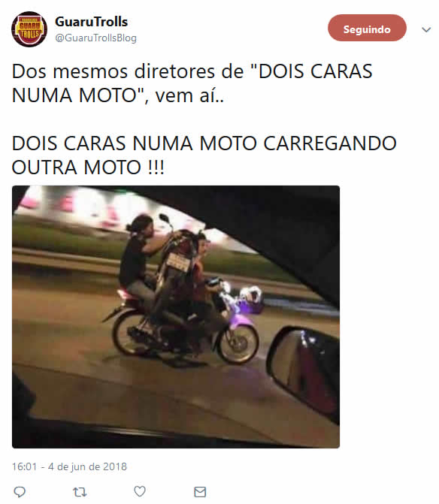This screenshot has height=504, width=439.
Task: Open the 16:01 time in the timestamp
Action: tap(25, 466)
